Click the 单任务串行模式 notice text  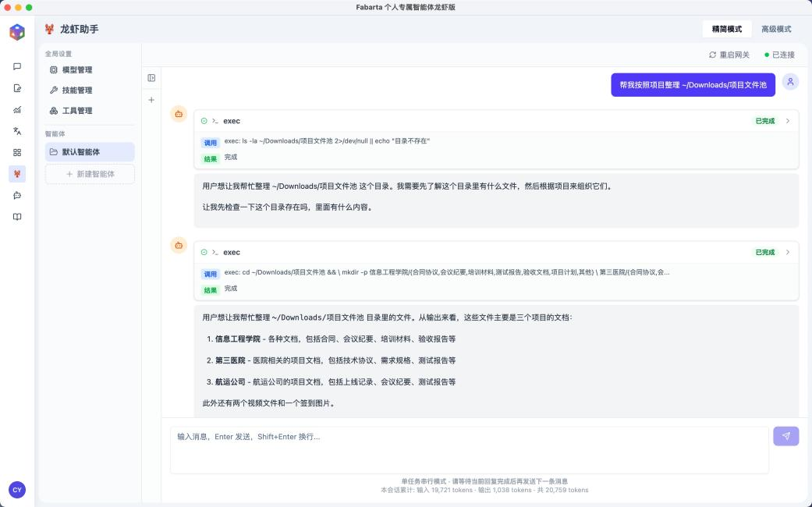coord(484,481)
